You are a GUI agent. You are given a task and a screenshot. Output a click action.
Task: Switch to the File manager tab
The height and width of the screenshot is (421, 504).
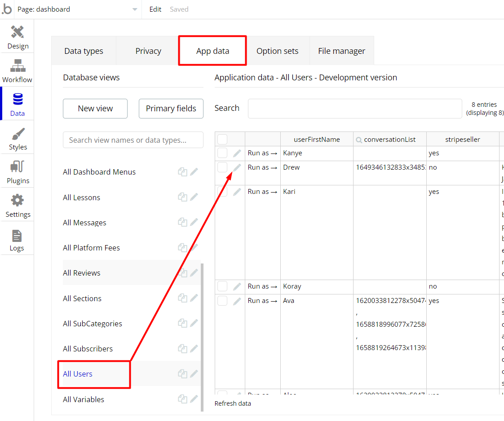[342, 51]
